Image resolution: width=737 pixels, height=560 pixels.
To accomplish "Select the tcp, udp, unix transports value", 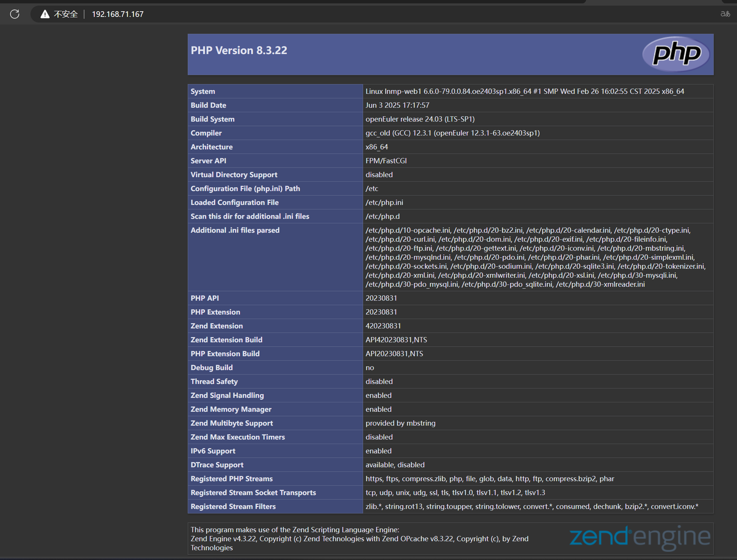I will [455, 492].
